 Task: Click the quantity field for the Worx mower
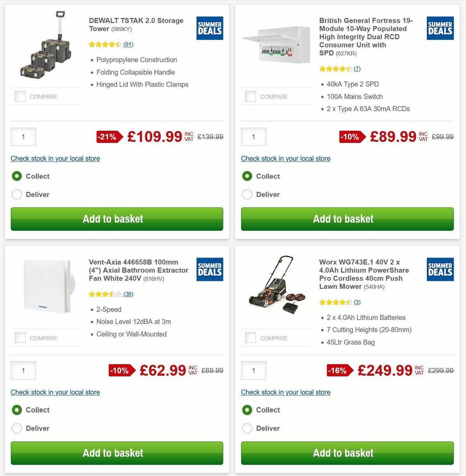click(254, 370)
